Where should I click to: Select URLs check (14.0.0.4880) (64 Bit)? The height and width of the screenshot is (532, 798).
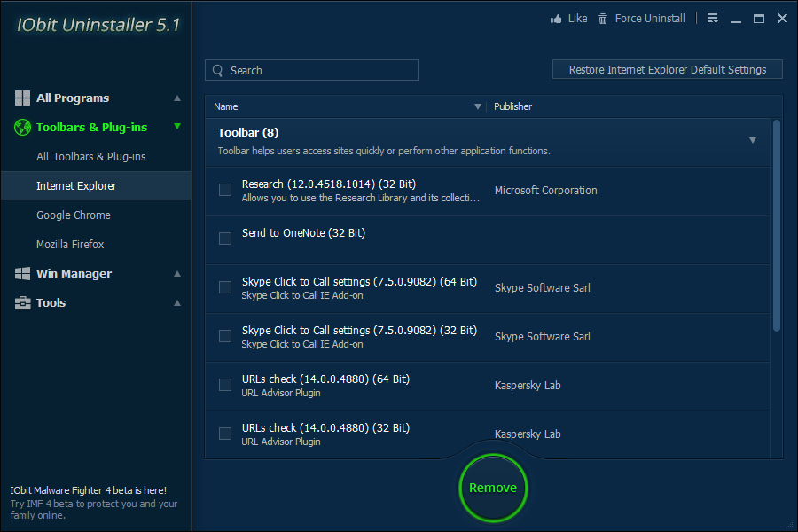[488, 387]
